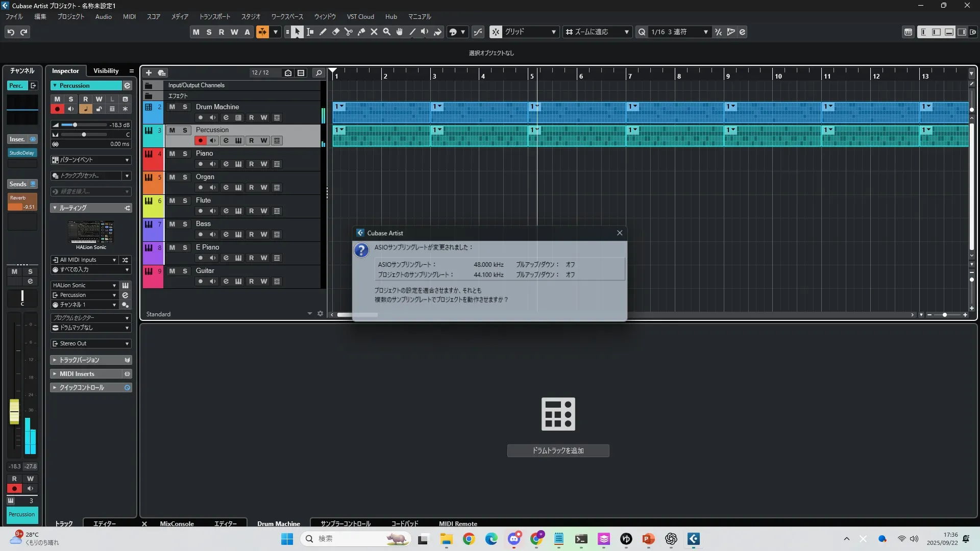Select the Split scissors tool

point(349,32)
